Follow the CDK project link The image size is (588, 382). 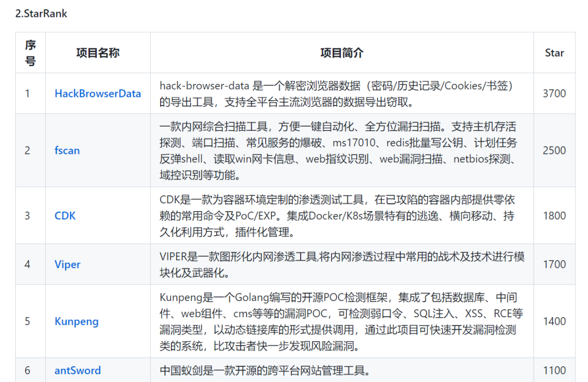pyautogui.click(x=65, y=215)
